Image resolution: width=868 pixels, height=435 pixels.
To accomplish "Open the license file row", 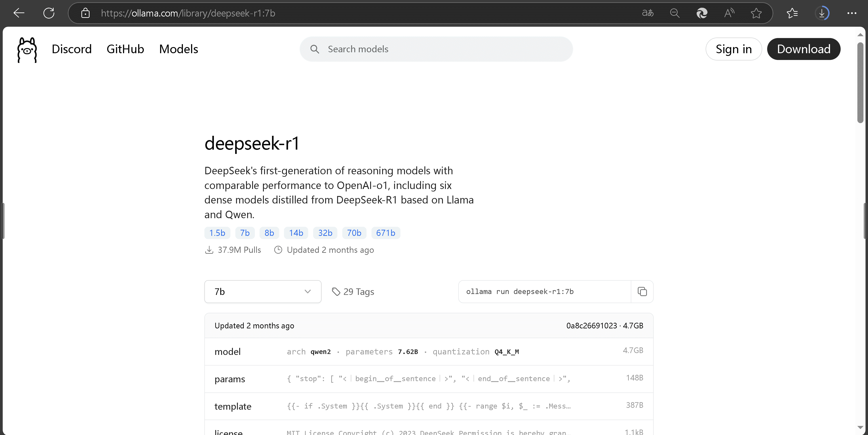I will [429, 428].
